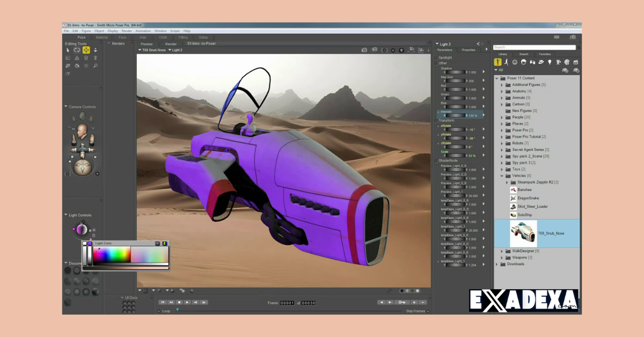Activate the Translate/Pull editing tool
The height and width of the screenshot is (337, 644).
point(86,50)
